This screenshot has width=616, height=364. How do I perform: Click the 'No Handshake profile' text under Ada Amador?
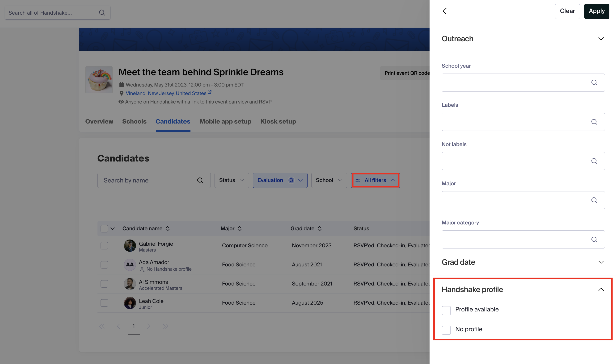[169, 269]
